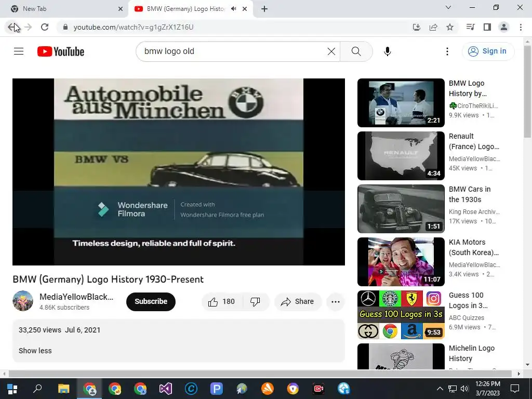Bookmark this page with the star

[450, 27]
